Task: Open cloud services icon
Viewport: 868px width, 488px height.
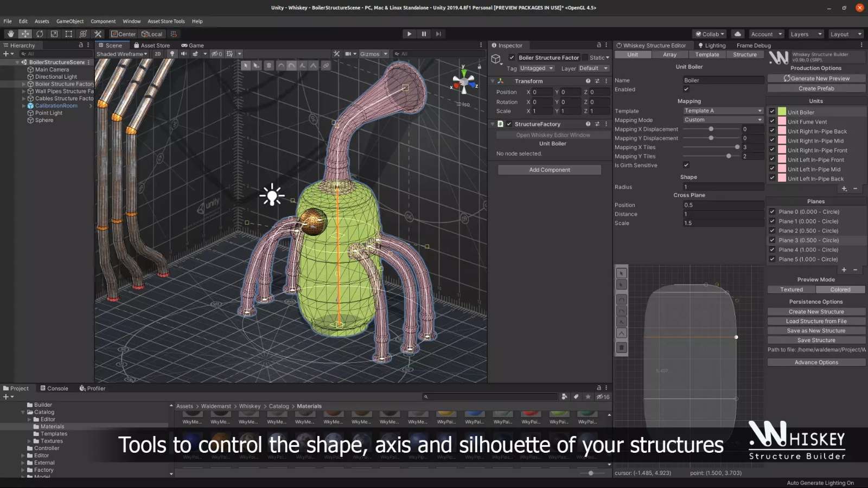Action: coord(737,34)
